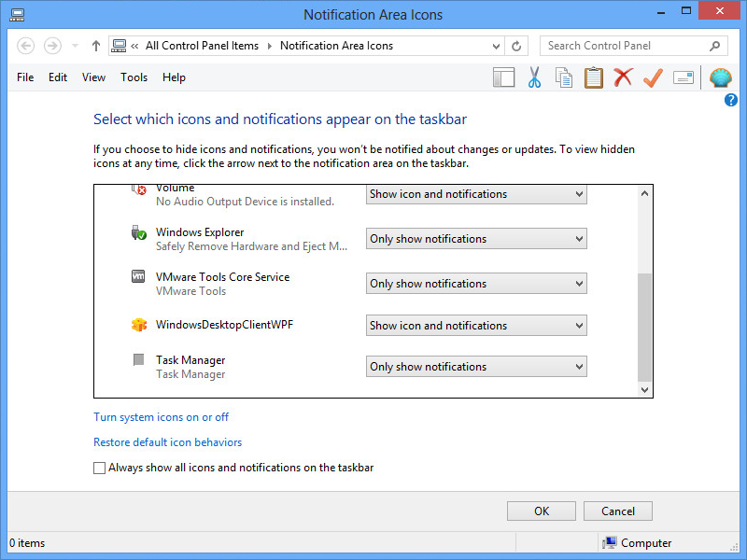Open Windows Explorer behavior dropdown

(476, 239)
